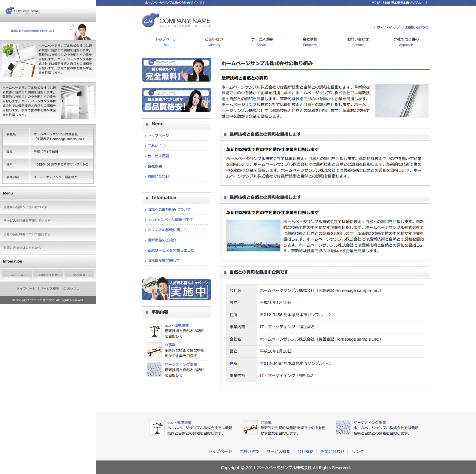This screenshot has width=476, height=474.
Task: Open the 完全無料 estimate banner
Action: tap(176, 70)
